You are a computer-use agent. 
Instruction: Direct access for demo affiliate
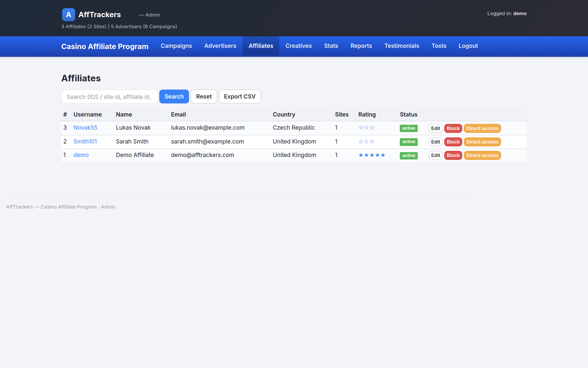coord(482,155)
